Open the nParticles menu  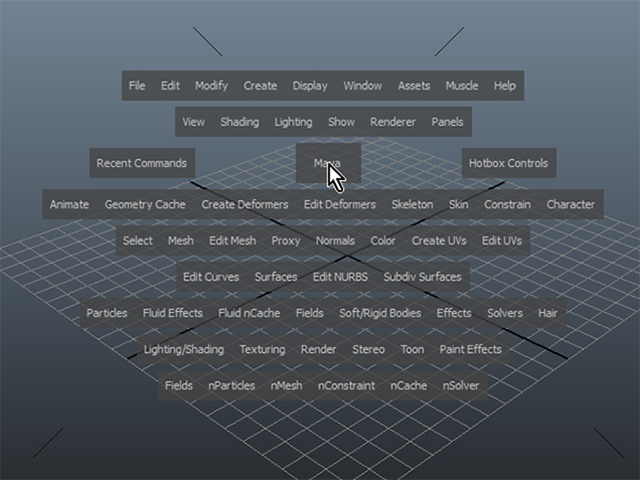coord(232,386)
